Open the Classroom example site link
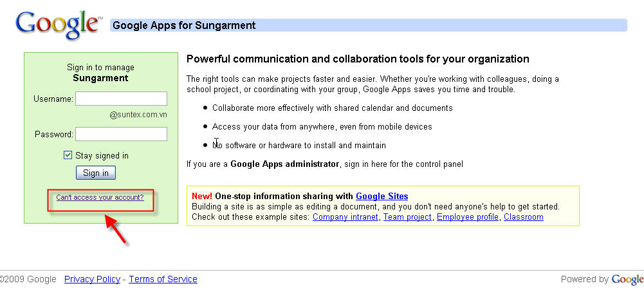644x308 pixels. pyautogui.click(x=524, y=217)
